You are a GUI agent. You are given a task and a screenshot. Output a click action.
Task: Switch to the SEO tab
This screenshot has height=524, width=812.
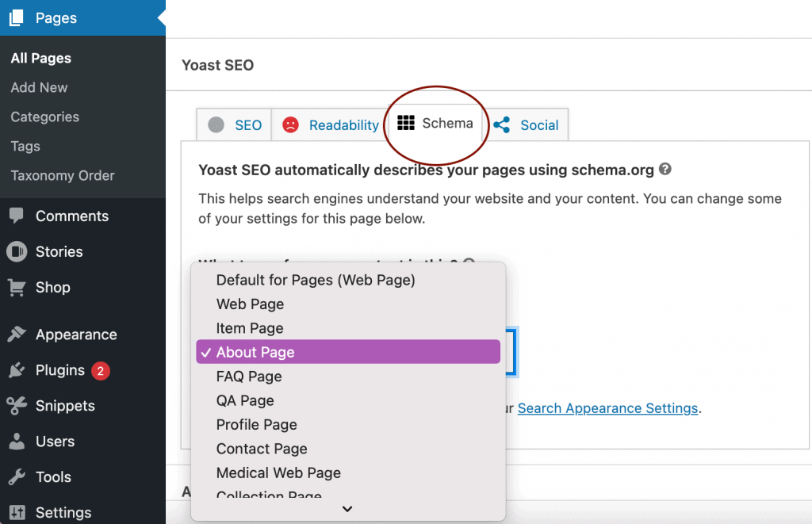tap(234, 124)
